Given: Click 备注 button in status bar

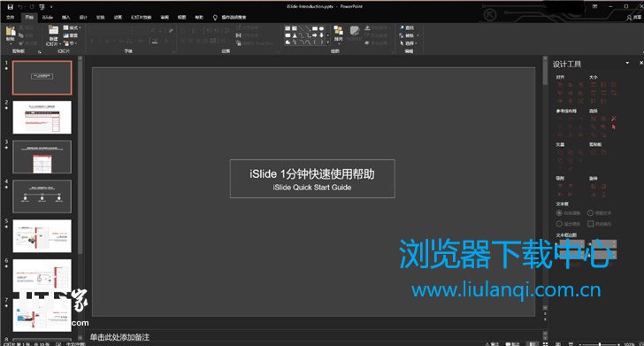Looking at the screenshot, I should (493, 344).
